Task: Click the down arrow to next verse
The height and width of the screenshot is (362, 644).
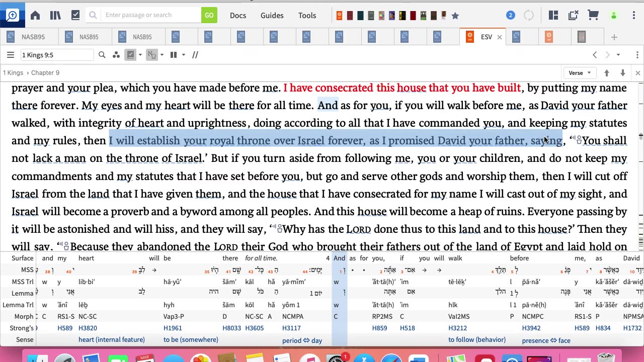Action: 623,73
